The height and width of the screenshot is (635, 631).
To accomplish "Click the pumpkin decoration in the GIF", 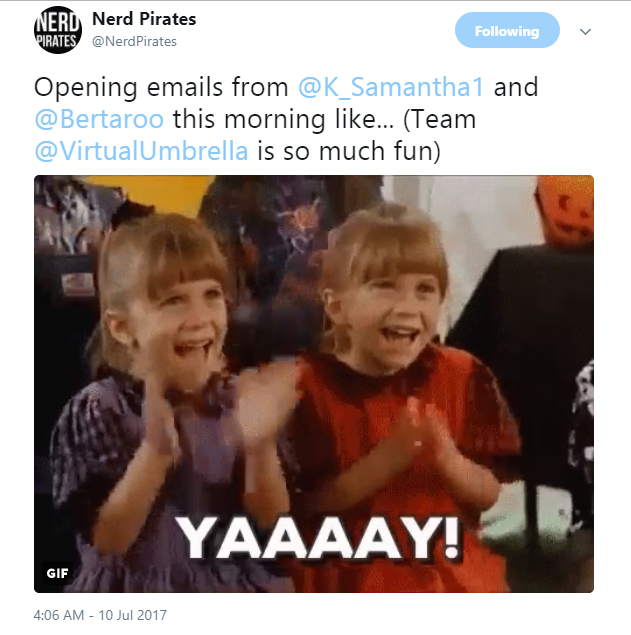I will (566, 213).
